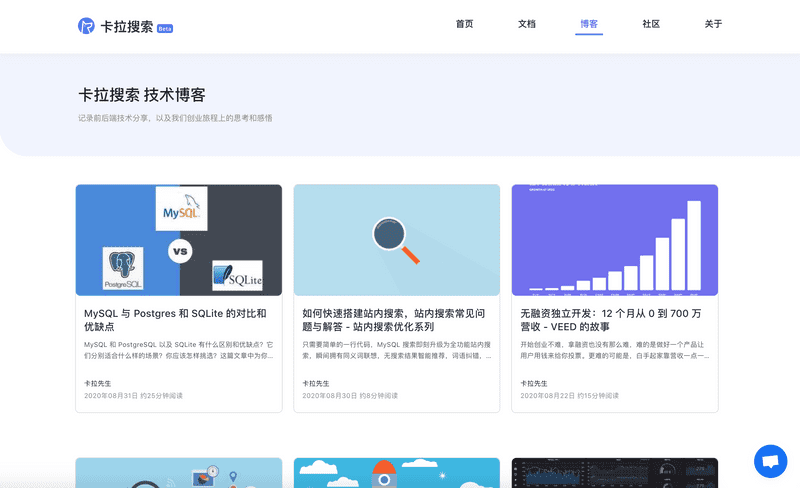Image resolution: width=800 pixels, height=488 pixels.
Task: Open the chat support bubble
Action: coord(770,461)
